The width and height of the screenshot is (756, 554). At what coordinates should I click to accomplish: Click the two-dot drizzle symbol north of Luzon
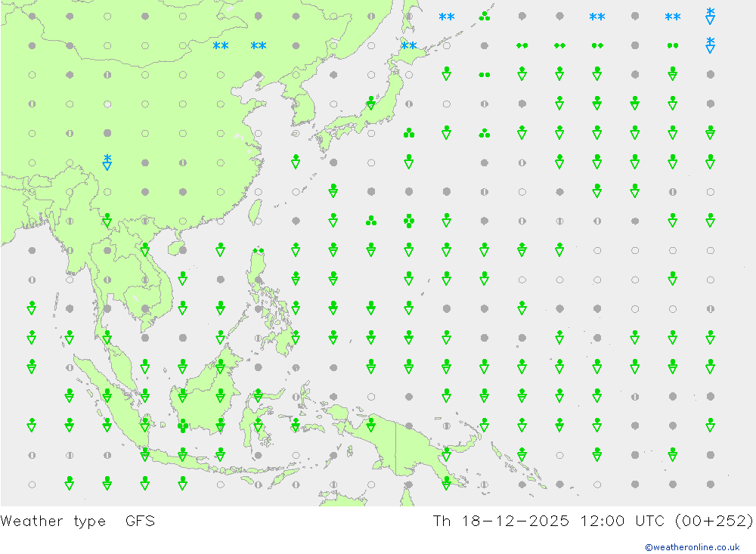point(259,250)
